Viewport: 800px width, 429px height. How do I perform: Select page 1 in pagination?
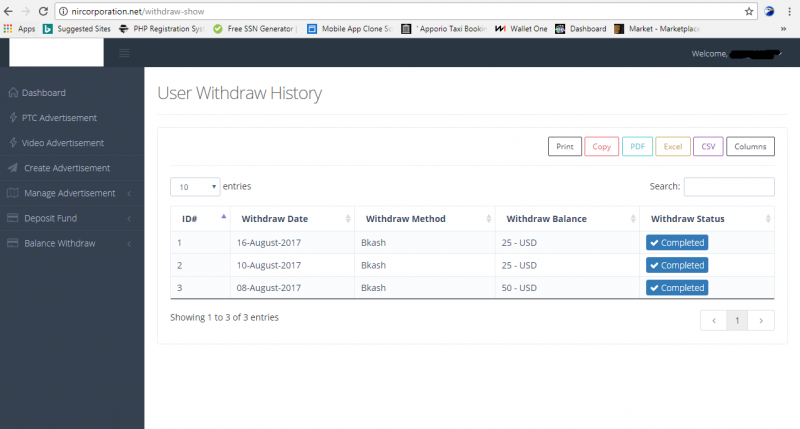[737, 320]
